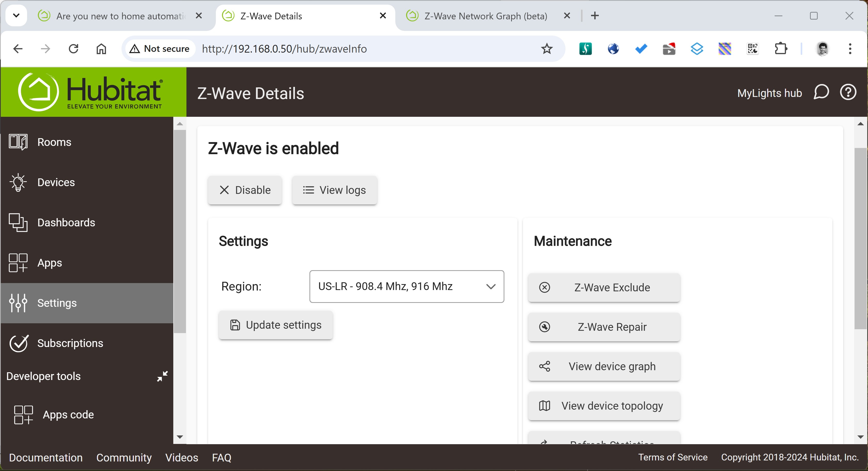Click the main page scrollbar thumb
The image size is (868, 471).
861,238
